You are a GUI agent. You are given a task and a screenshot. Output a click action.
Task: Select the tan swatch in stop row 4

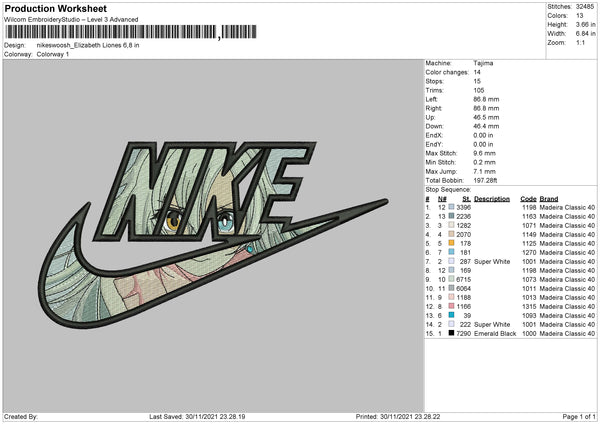point(452,234)
